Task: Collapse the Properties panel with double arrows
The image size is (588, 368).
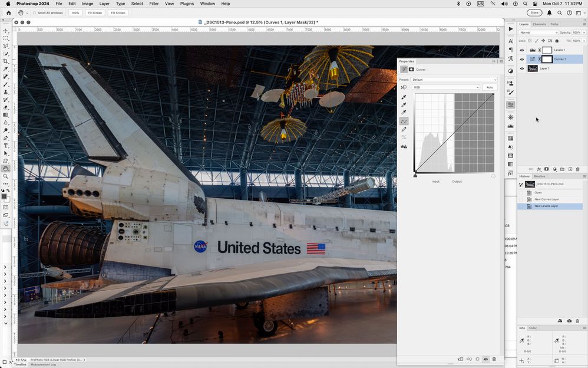Action: pos(494,61)
